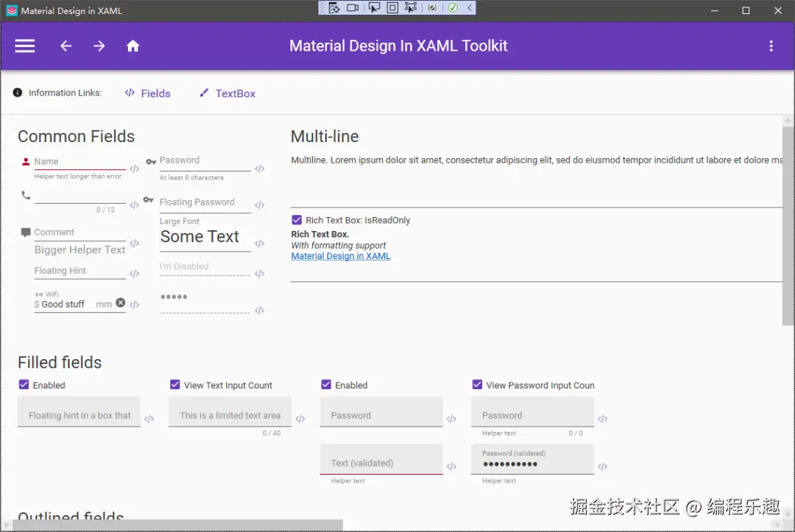
Task: Open the three-dot overflow menu
Action: coord(771,46)
